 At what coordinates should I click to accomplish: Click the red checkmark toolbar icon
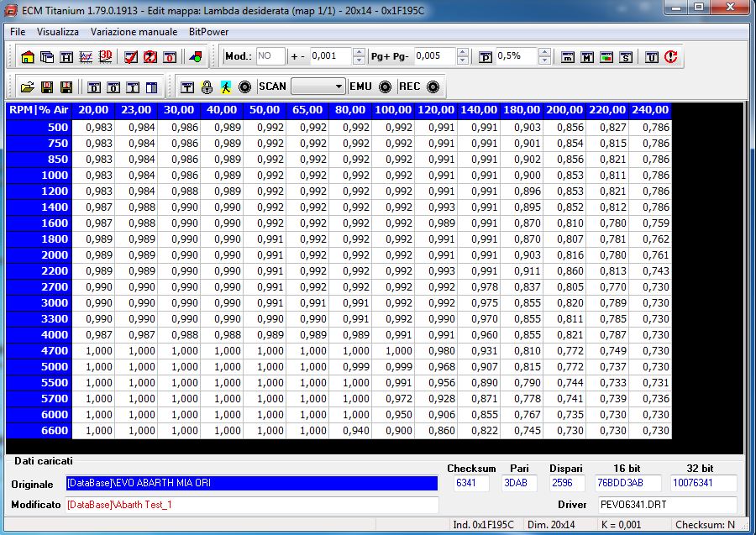(x=131, y=57)
